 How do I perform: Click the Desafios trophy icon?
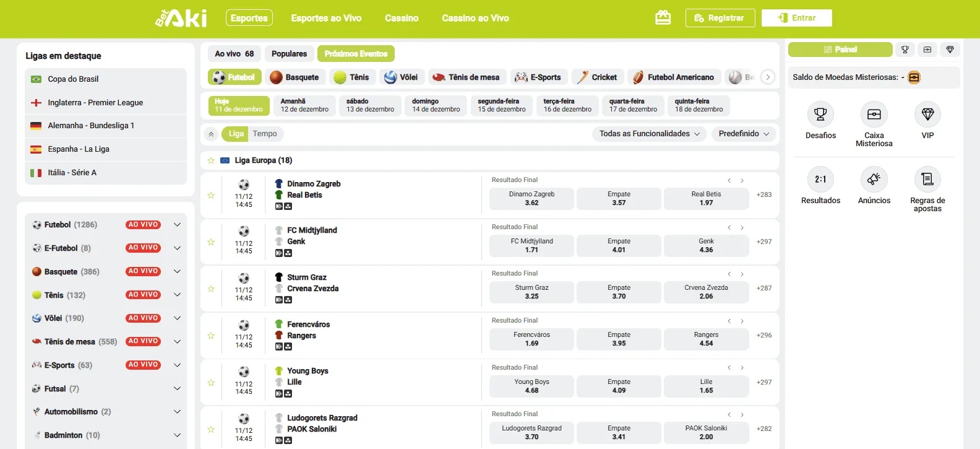820,115
